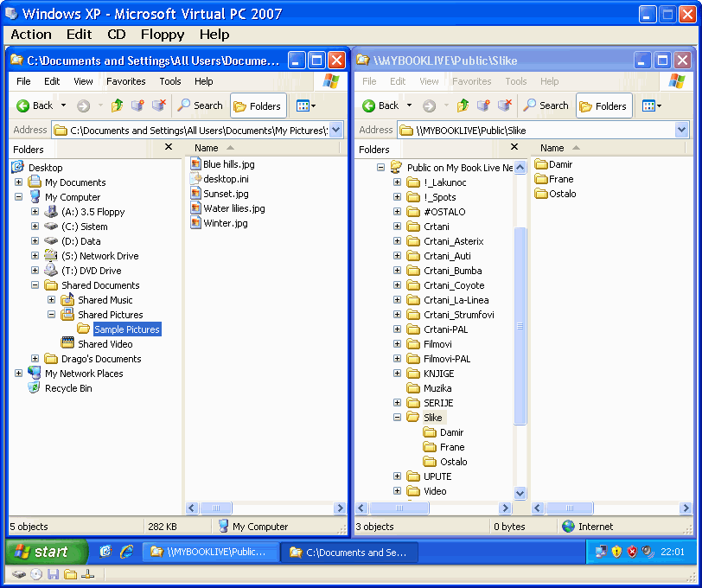Open Back history dropdown in left window
This screenshot has height=588, width=702.
[64, 105]
